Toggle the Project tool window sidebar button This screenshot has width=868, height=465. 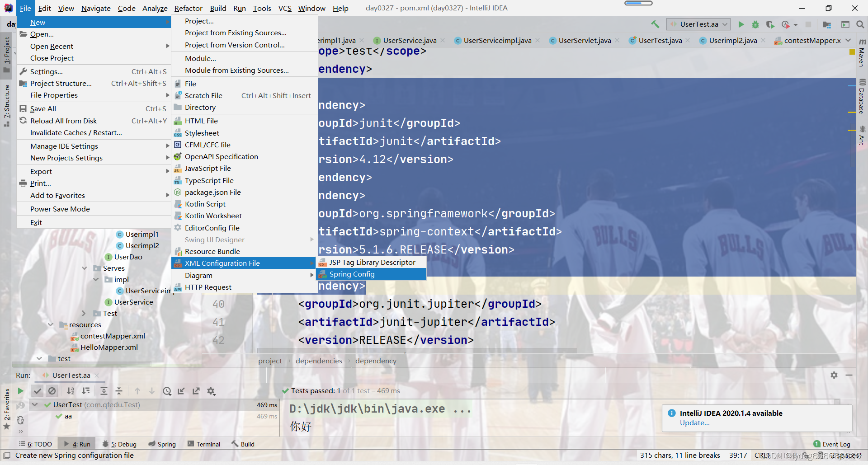tap(7, 54)
